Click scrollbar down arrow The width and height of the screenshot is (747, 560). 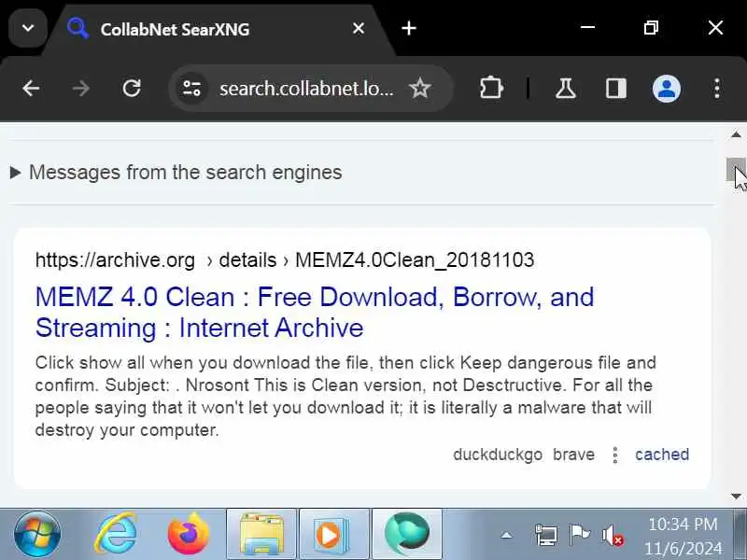[x=736, y=497]
